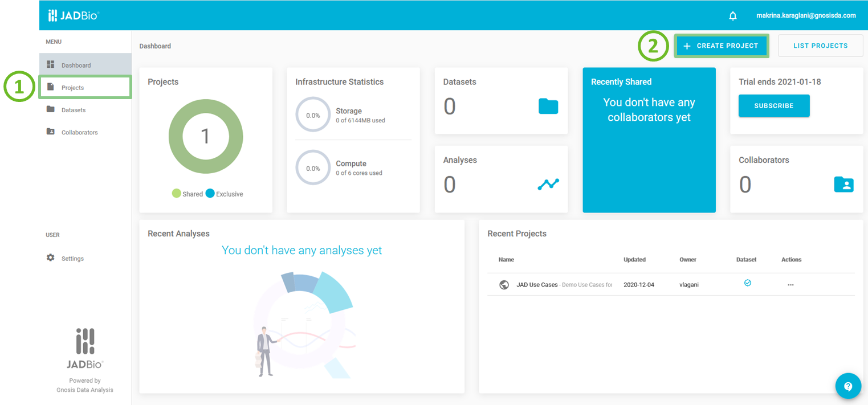
Task: Open the actions ellipsis for JAD Use Cases
Action: pos(790,285)
